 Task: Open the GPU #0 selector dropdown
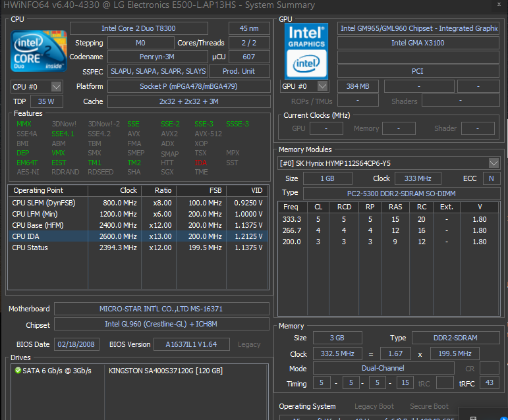point(322,86)
